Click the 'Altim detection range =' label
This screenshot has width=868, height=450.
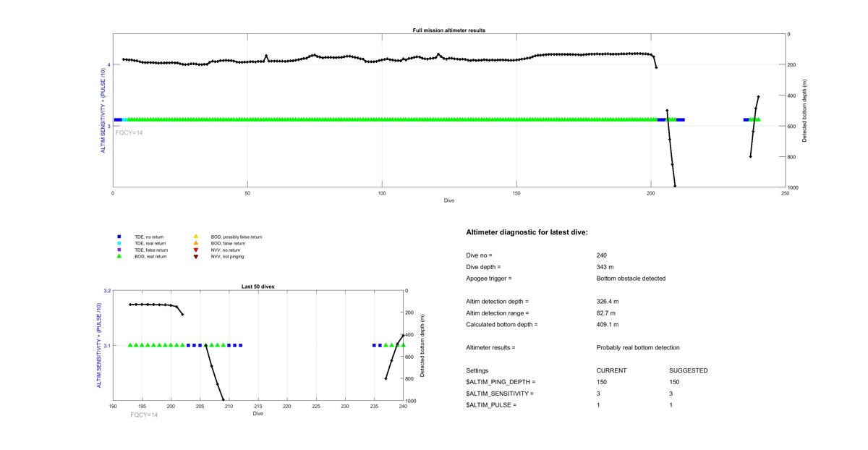tap(498, 313)
